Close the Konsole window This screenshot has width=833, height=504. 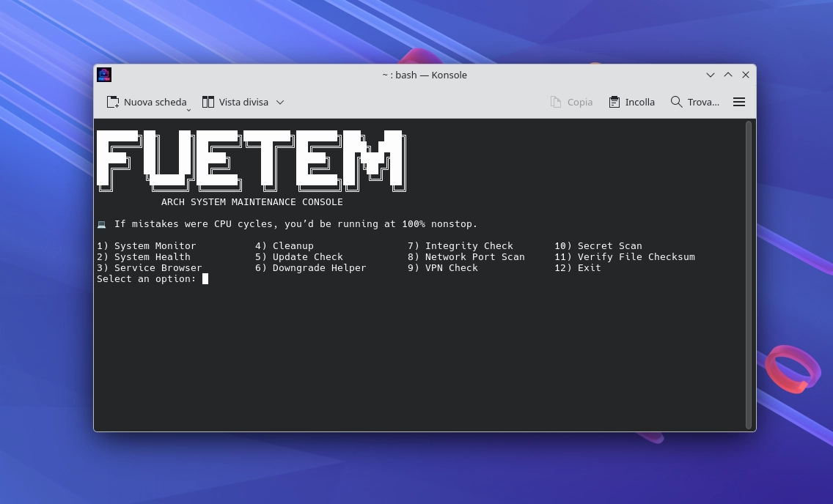pos(746,75)
